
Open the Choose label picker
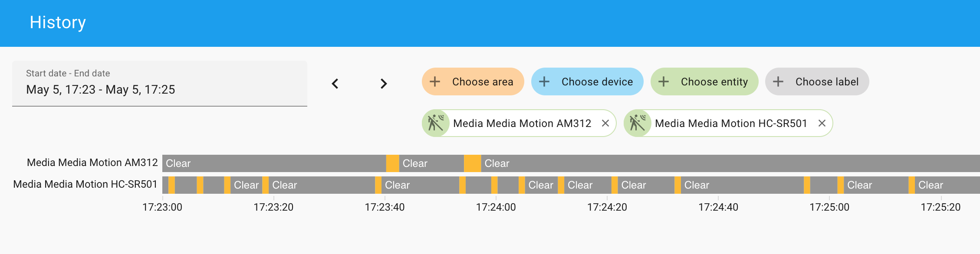pyautogui.click(x=817, y=81)
